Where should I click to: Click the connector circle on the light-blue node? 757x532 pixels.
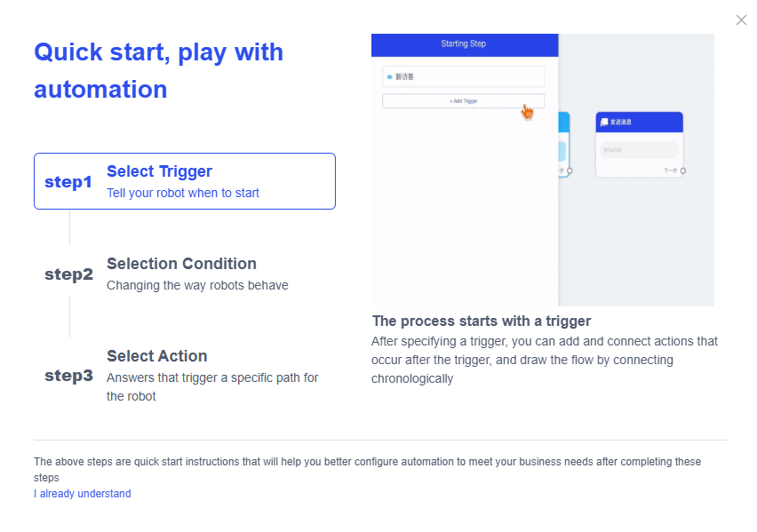pyautogui.click(x=570, y=171)
